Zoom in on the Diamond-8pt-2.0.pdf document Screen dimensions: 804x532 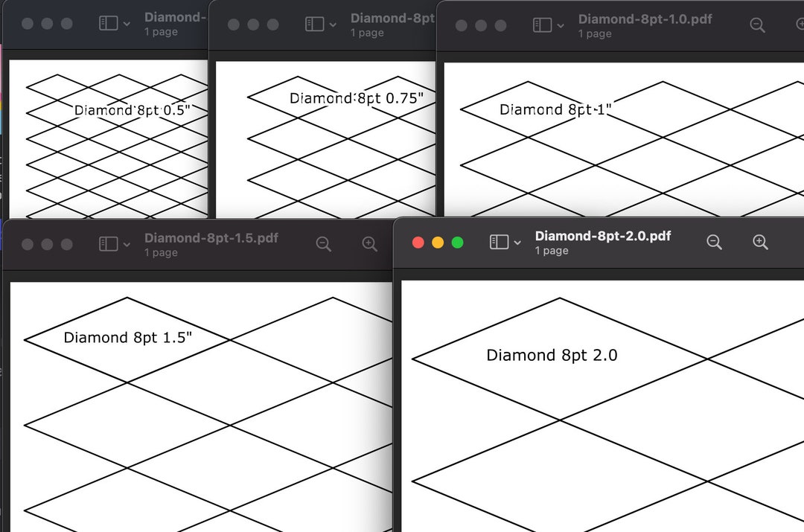(760, 242)
